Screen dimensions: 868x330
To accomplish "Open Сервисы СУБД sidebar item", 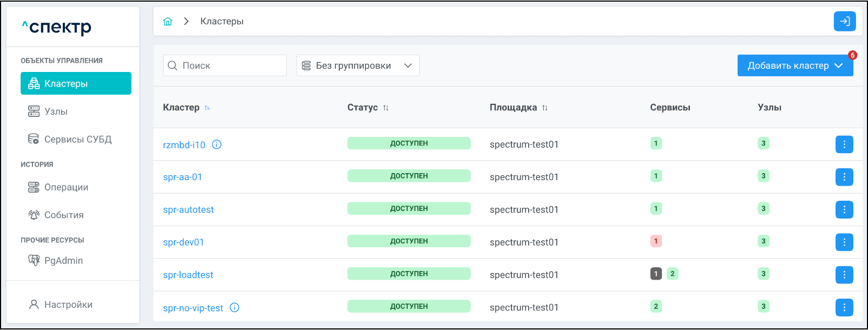I will 77,139.
